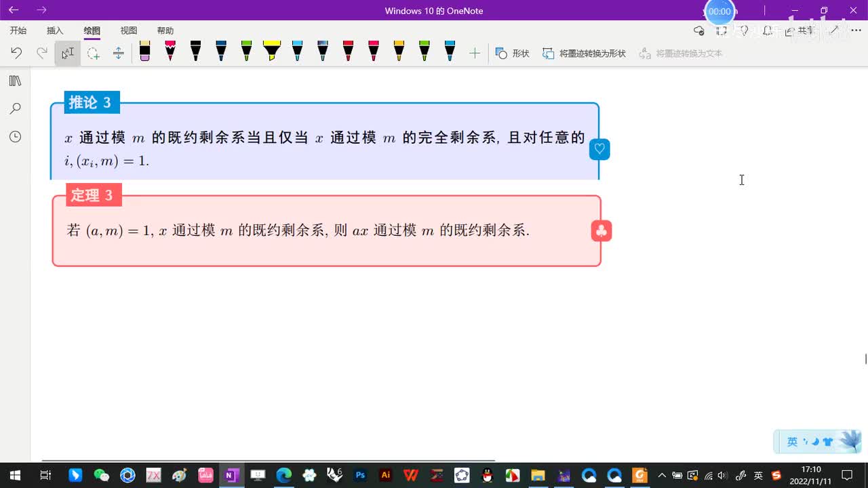The height and width of the screenshot is (488, 868).
Task: Select the object or type text tool
Action: pyautogui.click(x=68, y=53)
